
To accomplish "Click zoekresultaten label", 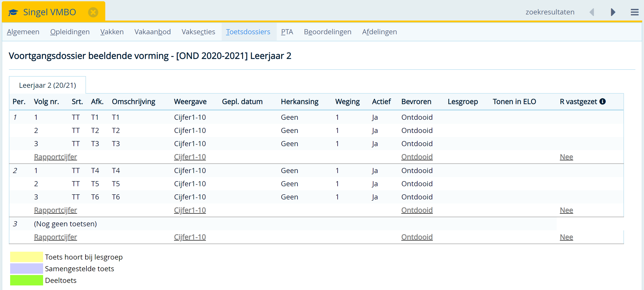I will pos(550,12).
